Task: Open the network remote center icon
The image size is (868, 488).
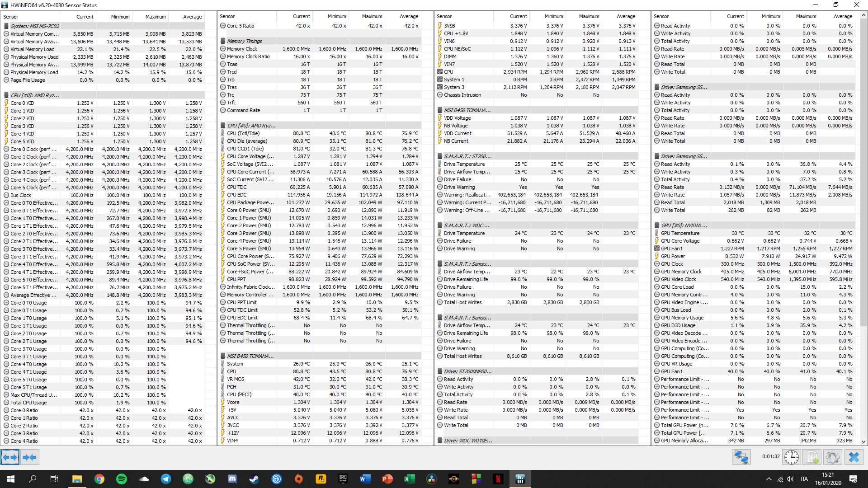Action: 741,457
